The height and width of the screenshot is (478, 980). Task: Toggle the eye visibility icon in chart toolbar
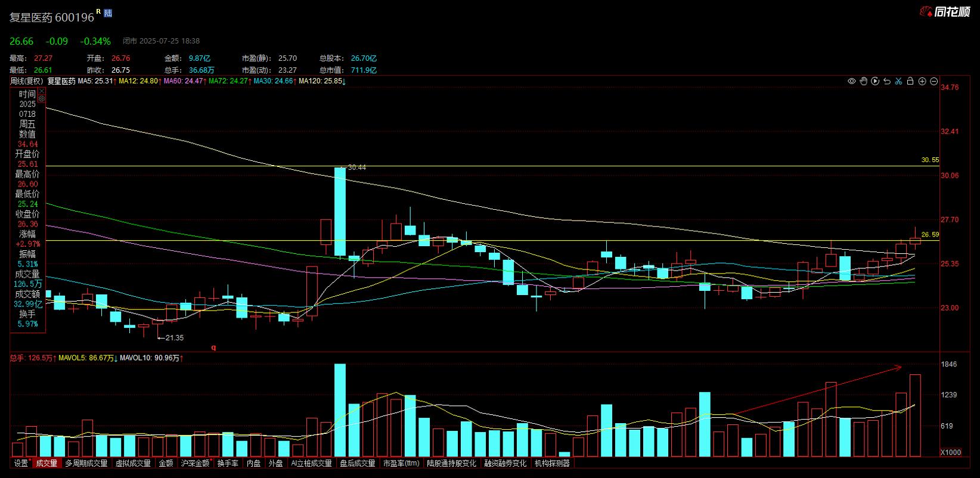coord(851,81)
